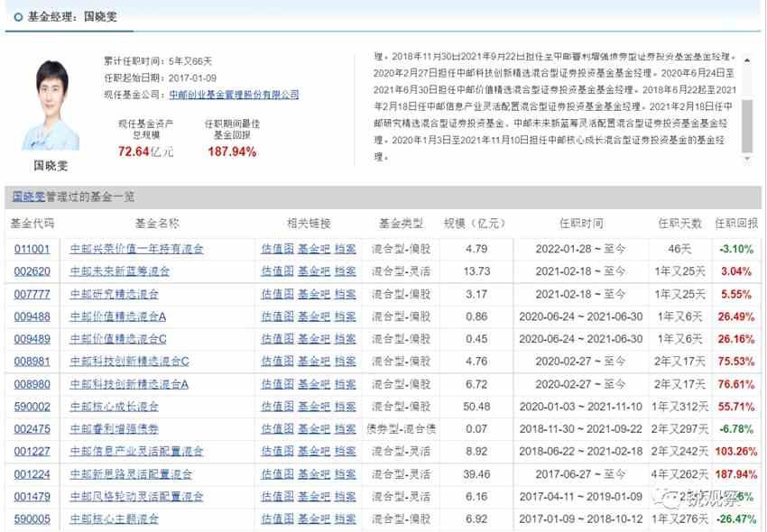Open fund code 001479
The width and height of the screenshot is (767, 532).
[x=32, y=497]
